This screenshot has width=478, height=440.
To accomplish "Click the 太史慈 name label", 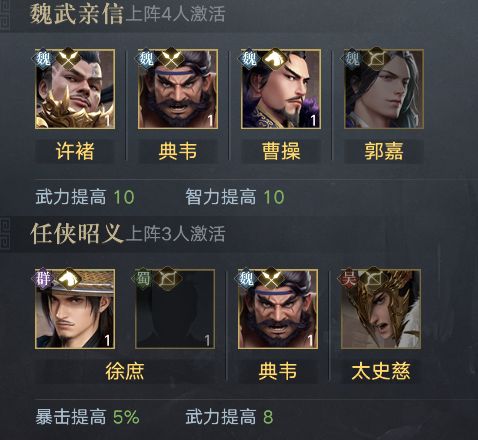I will [381, 371].
